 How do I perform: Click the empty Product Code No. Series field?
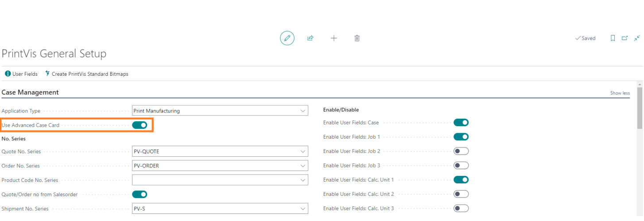tap(220, 180)
